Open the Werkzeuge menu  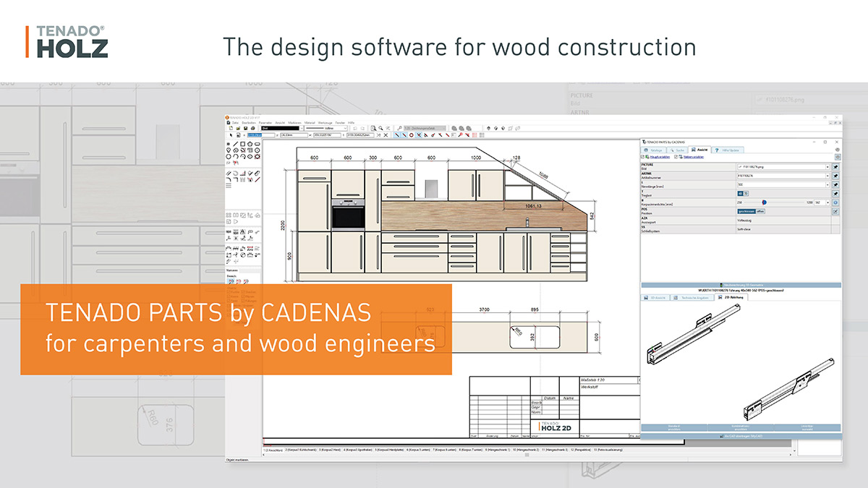[325, 123]
